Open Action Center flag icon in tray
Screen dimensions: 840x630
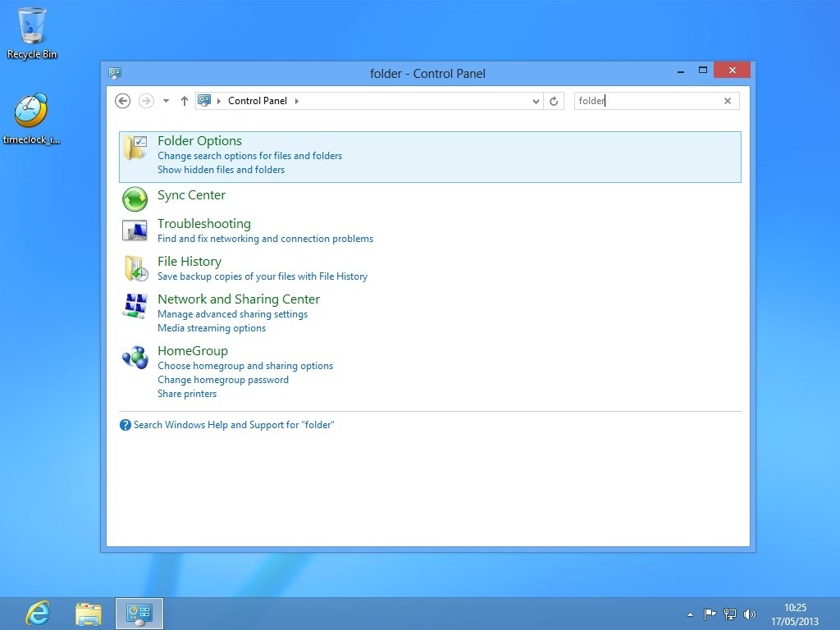710,614
